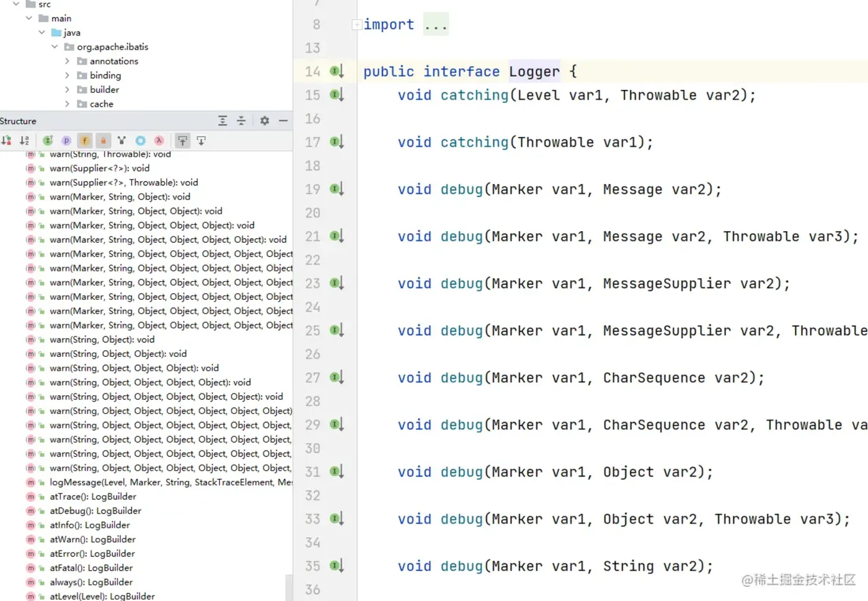
Task: Click line number 36 in the gutter
Action: point(312,589)
